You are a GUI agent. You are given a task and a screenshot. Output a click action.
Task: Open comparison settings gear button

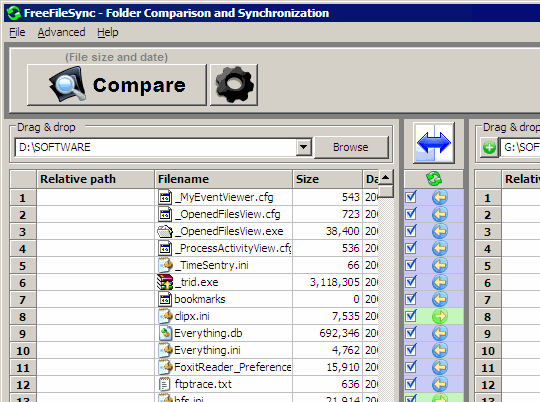click(234, 85)
